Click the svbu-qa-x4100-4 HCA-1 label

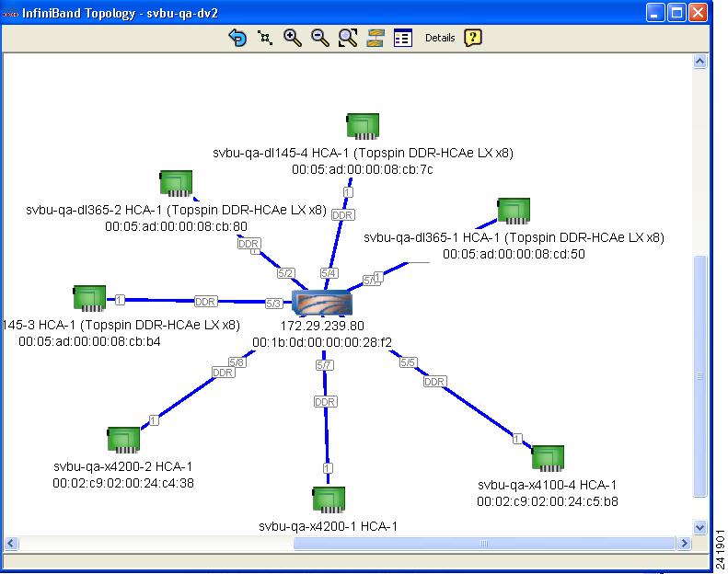[x=548, y=485]
